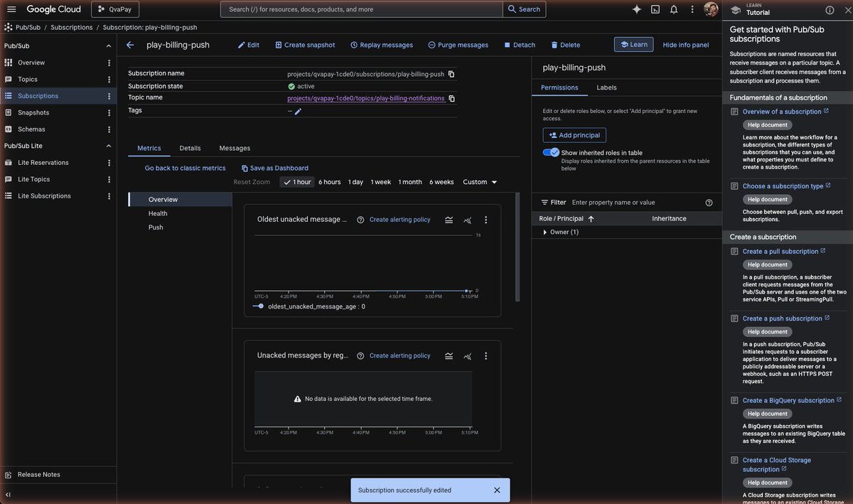Click Save as Dashboard
853x504 pixels.
pyautogui.click(x=274, y=168)
